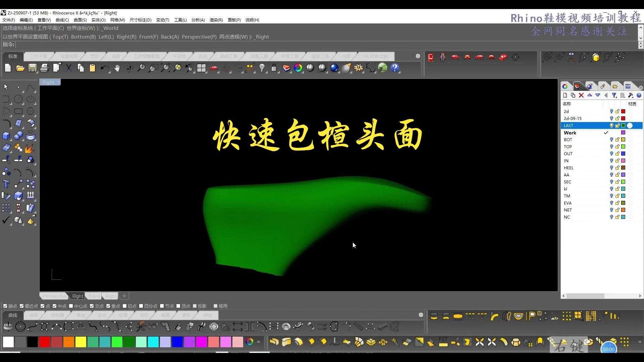Click the Help question mark button
Viewport: 644px width, 362px height.
pos(395,68)
